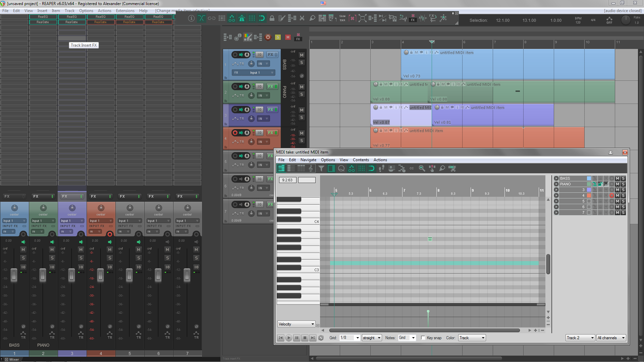This screenshot has height=362, width=644.
Task: Click the volume fader on mixer channel 4
Action: (100, 275)
